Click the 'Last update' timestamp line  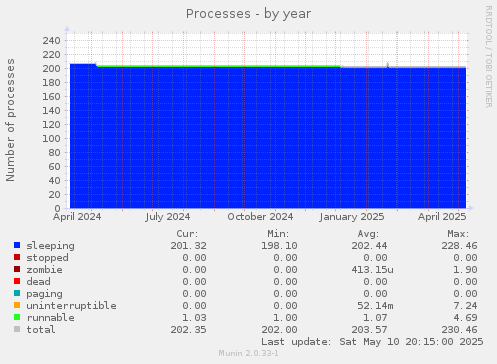click(372, 342)
